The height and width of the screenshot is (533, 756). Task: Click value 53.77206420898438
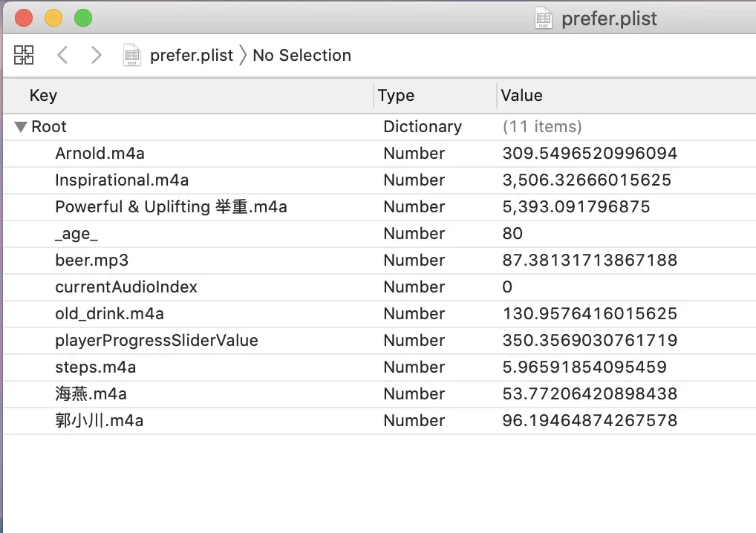pos(590,393)
